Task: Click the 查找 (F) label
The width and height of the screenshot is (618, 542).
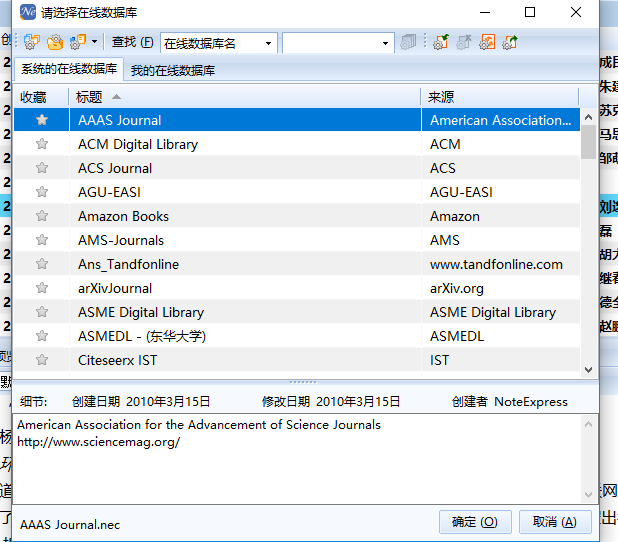Action: 132,42
